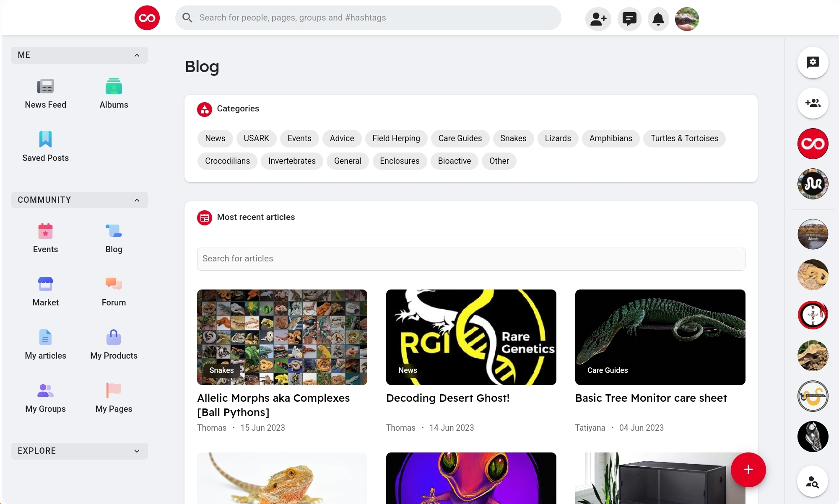Click the magnifier icon in the search bar
The height and width of the screenshot is (504, 839).
[x=187, y=18]
